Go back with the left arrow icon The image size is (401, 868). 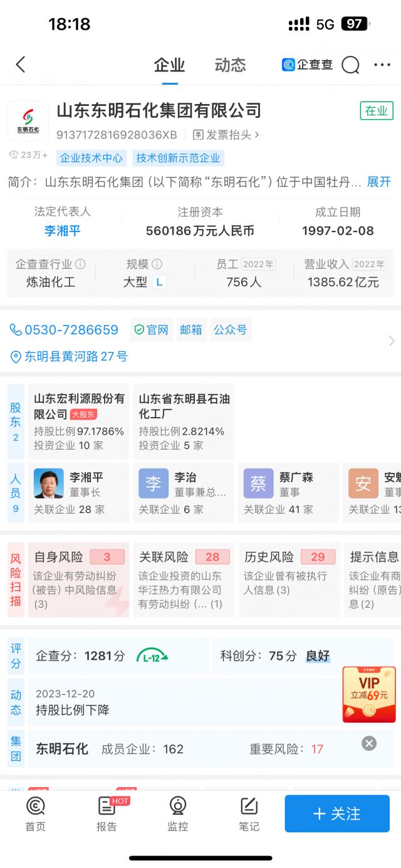21,65
